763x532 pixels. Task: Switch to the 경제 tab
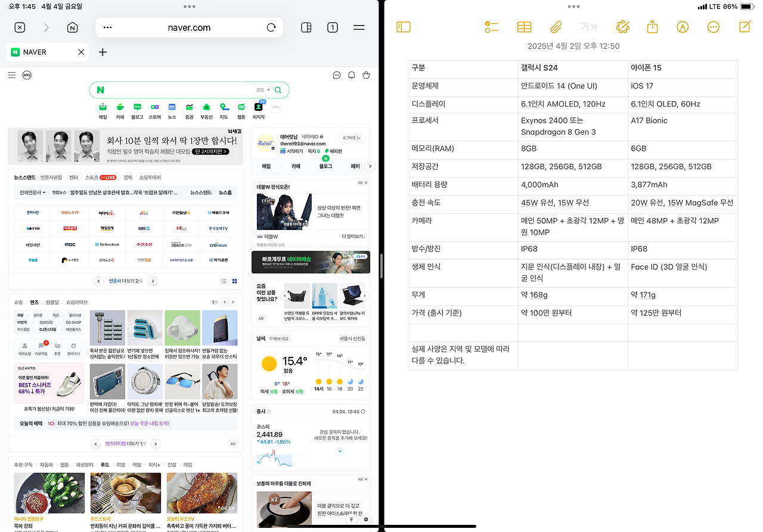tap(128, 178)
